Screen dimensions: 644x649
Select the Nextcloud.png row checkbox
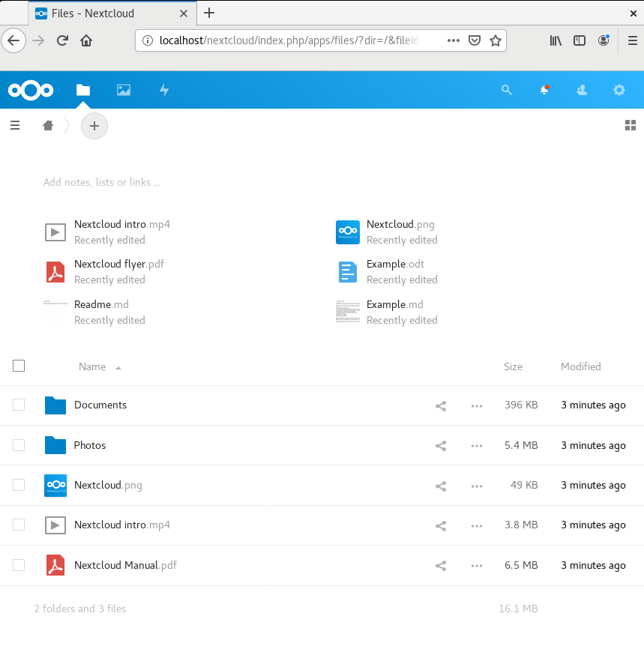(19, 485)
